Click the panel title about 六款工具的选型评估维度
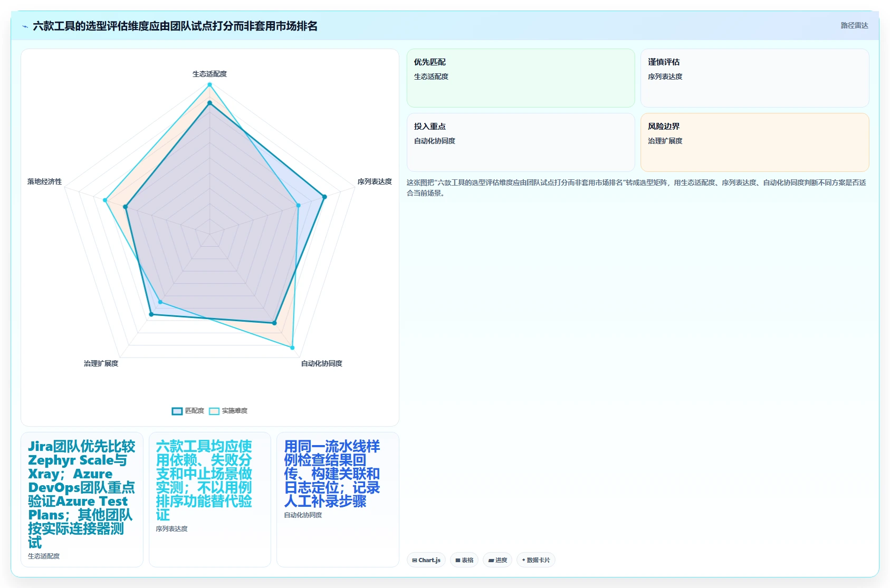The image size is (890, 588). [175, 26]
